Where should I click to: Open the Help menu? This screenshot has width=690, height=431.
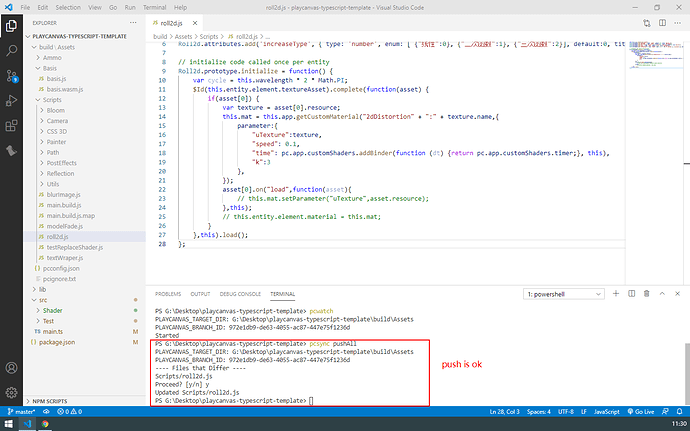[180, 7]
